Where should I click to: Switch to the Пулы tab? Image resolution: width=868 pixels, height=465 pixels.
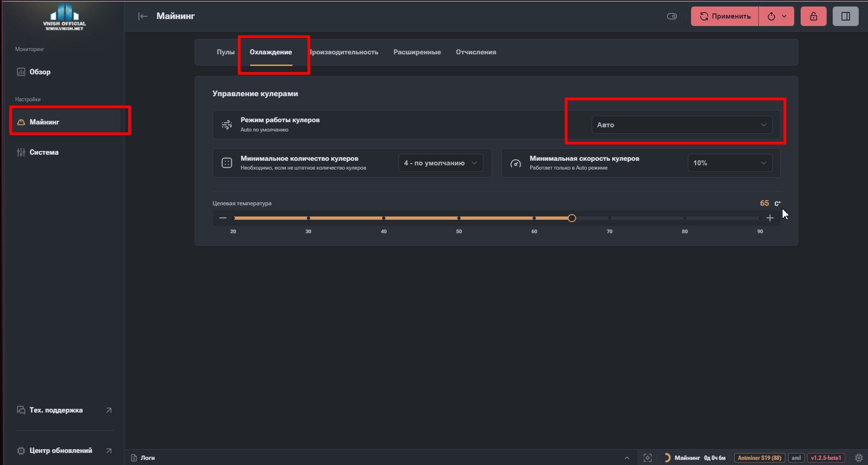pyautogui.click(x=226, y=52)
